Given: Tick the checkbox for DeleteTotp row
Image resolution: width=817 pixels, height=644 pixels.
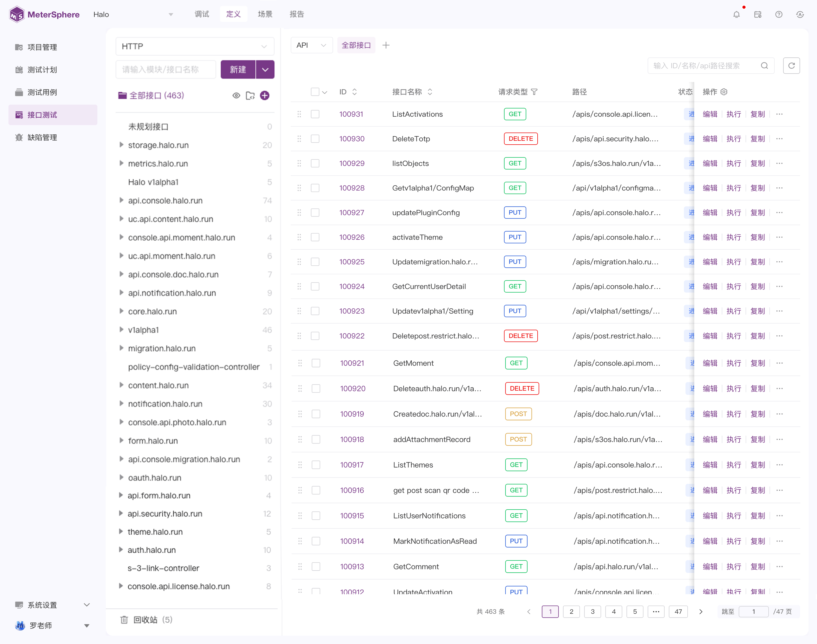Looking at the screenshot, I should 315,139.
